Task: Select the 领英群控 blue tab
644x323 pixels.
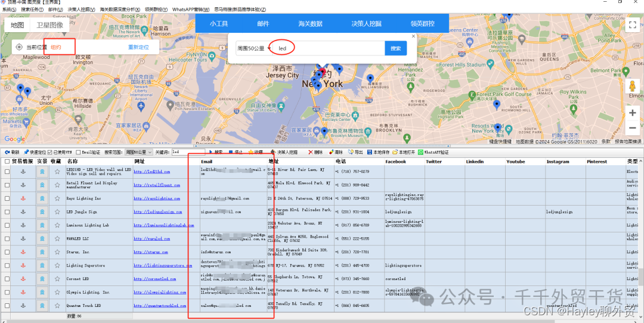Action: pos(422,23)
